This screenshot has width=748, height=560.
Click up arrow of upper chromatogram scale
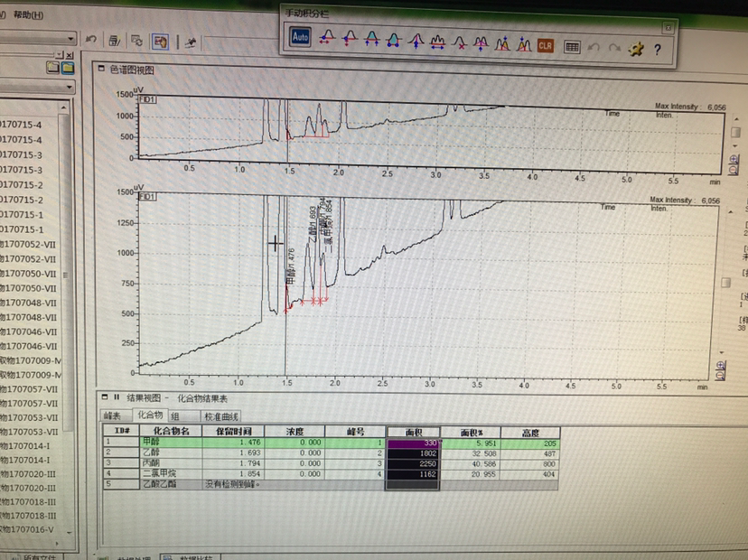pos(736,118)
